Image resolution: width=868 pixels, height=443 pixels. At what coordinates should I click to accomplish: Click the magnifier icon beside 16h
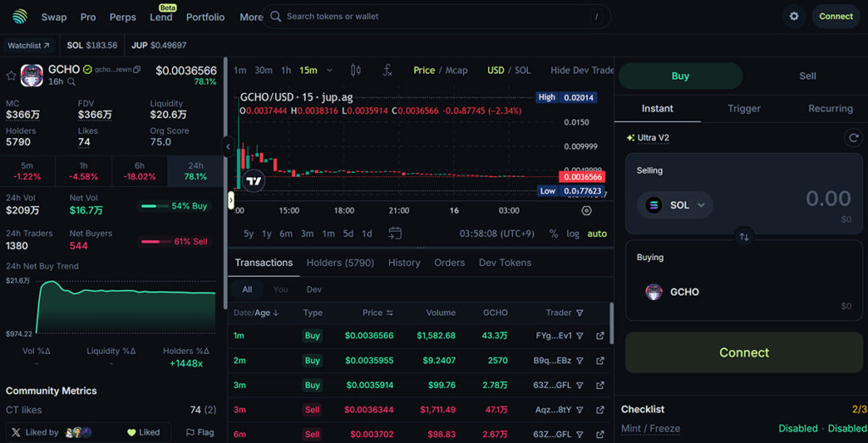(x=71, y=82)
